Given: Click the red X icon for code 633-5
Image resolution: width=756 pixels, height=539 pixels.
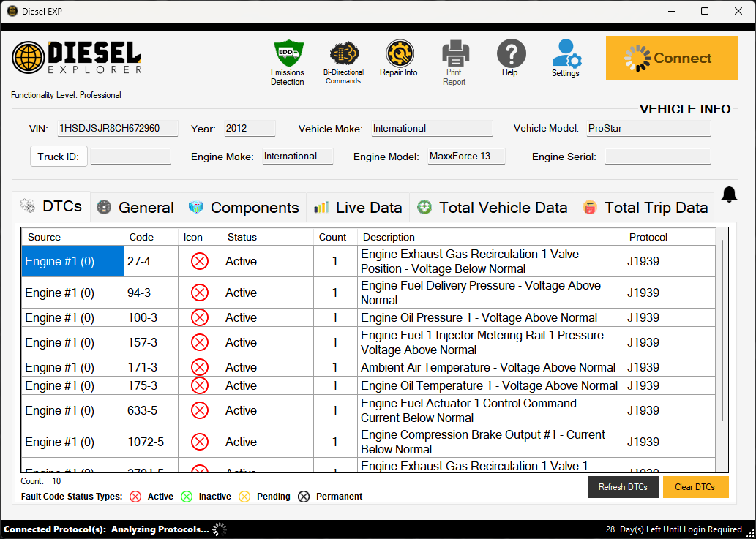Looking at the screenshot, I should click(x=200, y=410).
